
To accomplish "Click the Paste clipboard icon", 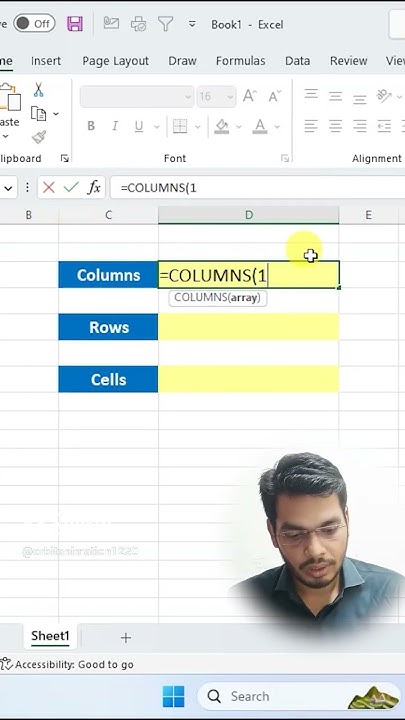I will [x=10, y=97].
